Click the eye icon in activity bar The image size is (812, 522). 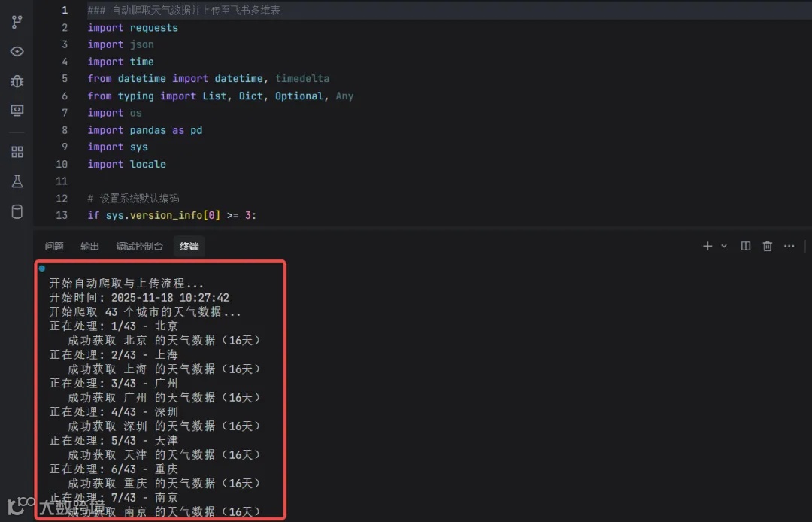pos(17,51)
